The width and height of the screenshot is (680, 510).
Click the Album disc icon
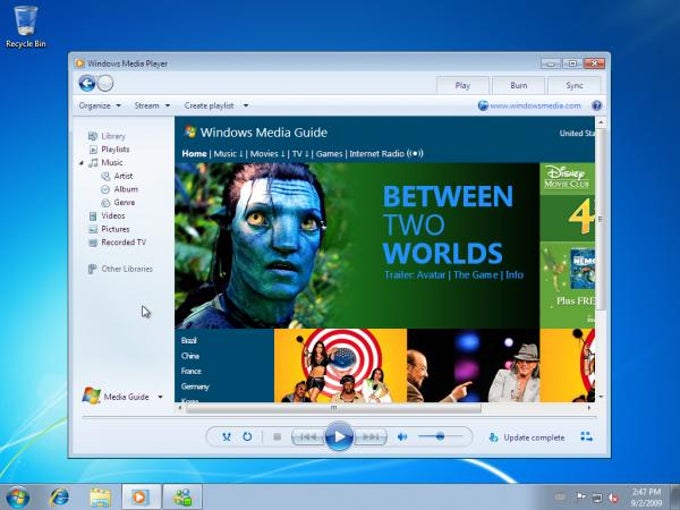point(105,190)
